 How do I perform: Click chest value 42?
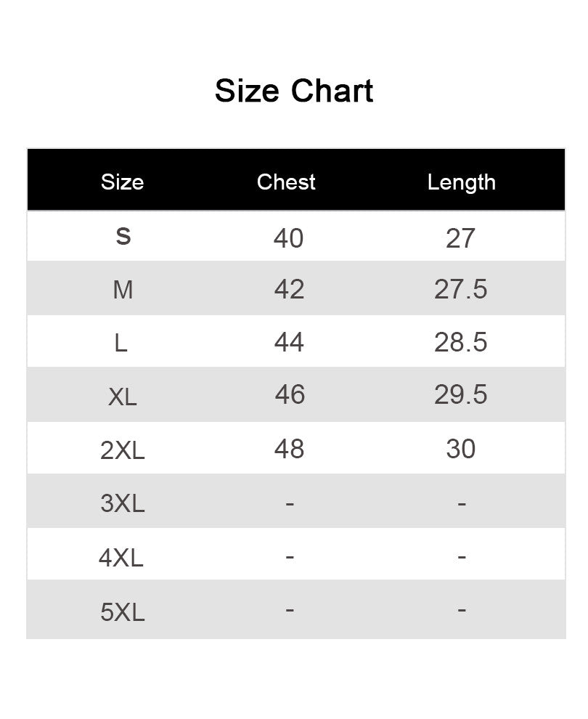coord(289,289)
